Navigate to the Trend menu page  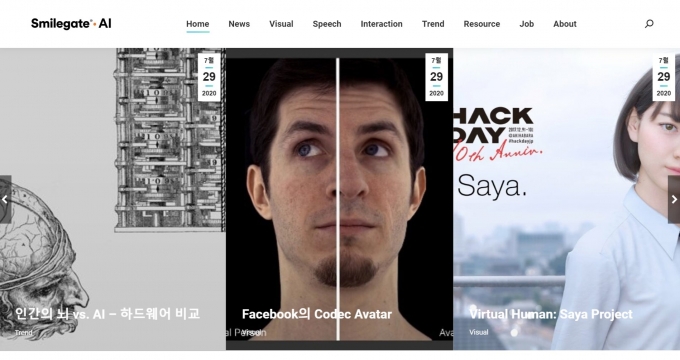(433, 24)
